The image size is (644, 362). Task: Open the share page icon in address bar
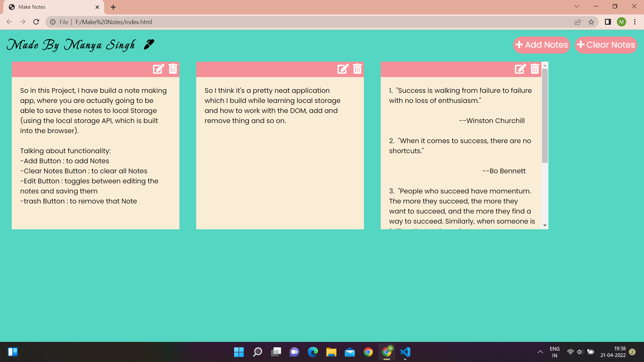coord(578,22)
